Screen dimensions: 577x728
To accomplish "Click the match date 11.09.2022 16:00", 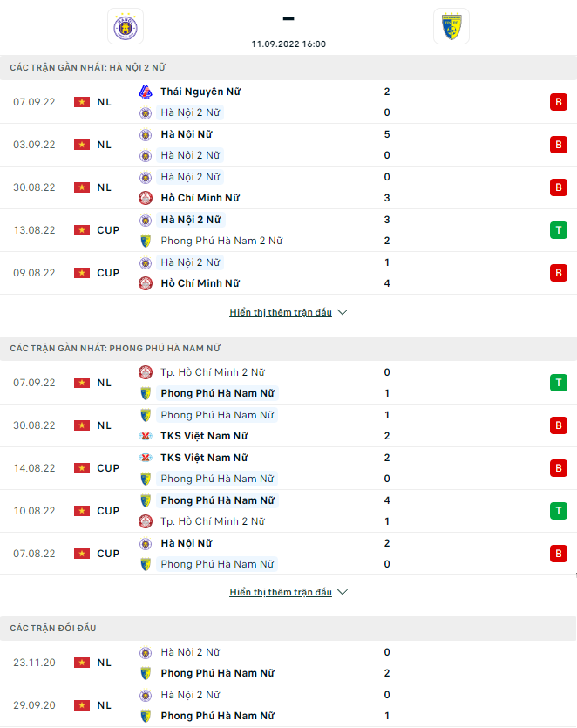I will [x=288, y=44].
